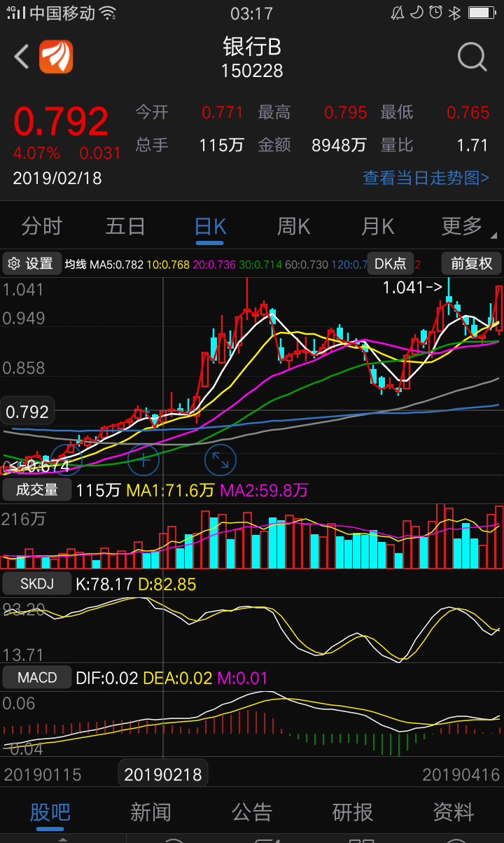Open the 前复权 adjustment selector
The height and width of the screenshot is (843, 504).
[x=471, y=263]
